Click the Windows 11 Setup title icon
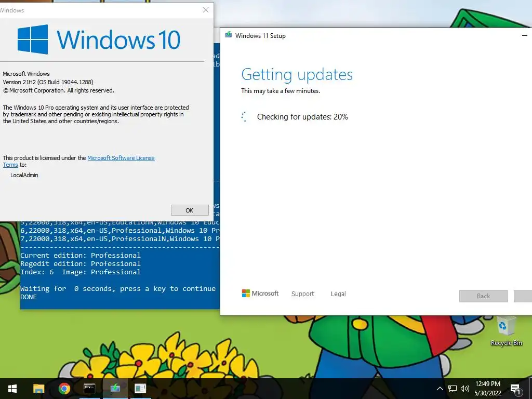Image resolution: width=532 pixels, height=399 pixels. [229, 35]
